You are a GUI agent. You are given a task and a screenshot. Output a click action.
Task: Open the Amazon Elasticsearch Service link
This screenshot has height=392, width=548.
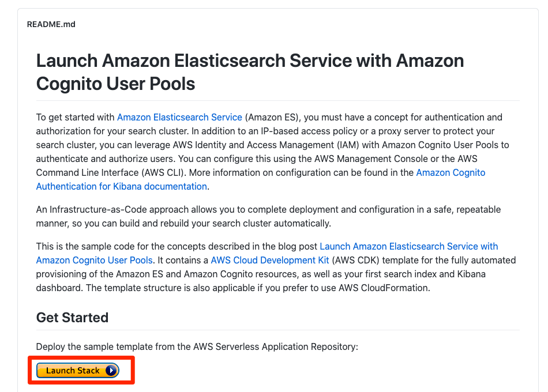click(179, 117)
